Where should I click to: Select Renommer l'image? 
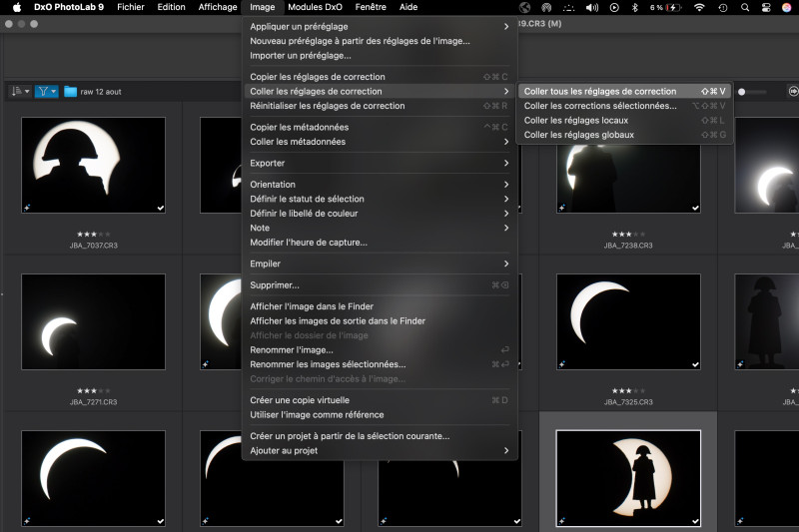[x=380, y=350]
